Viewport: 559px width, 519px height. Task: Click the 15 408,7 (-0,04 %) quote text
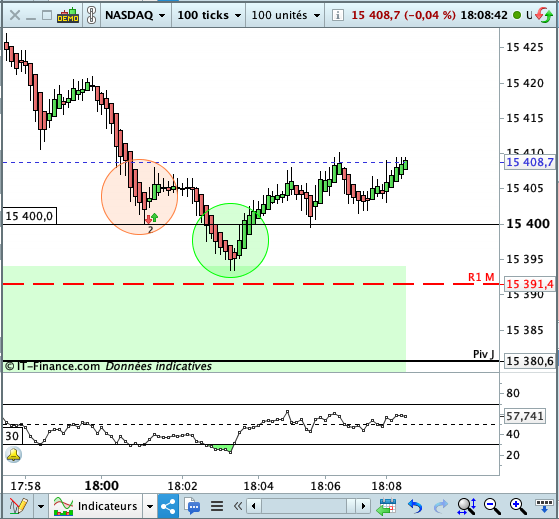404,15
